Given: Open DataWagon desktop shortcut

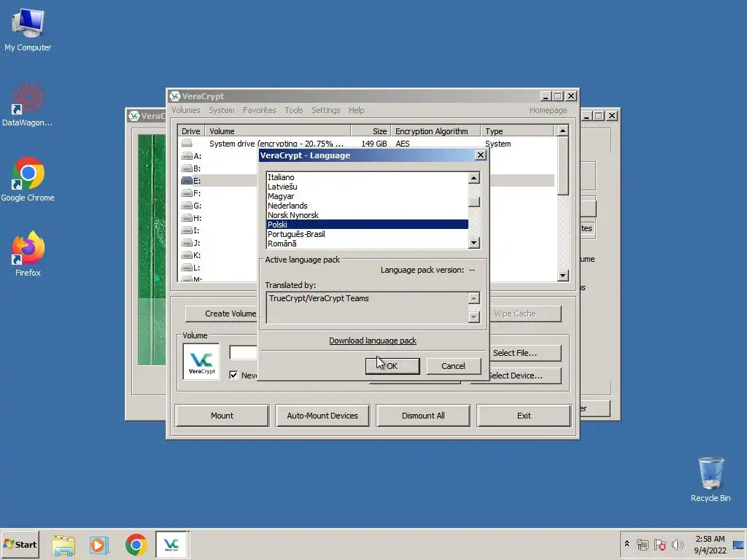Looking at the screenshot, I should tap(28, 105).
